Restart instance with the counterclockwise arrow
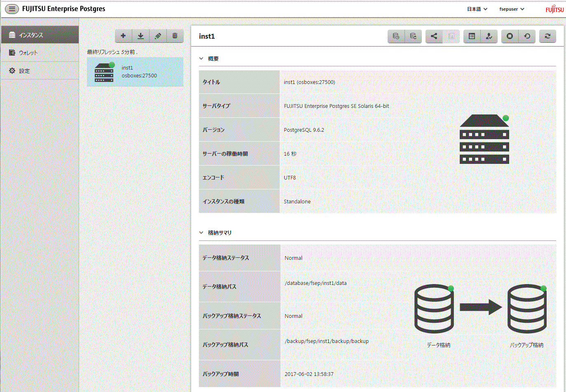This screenshot has height=392, width=566. pos(527,36)
